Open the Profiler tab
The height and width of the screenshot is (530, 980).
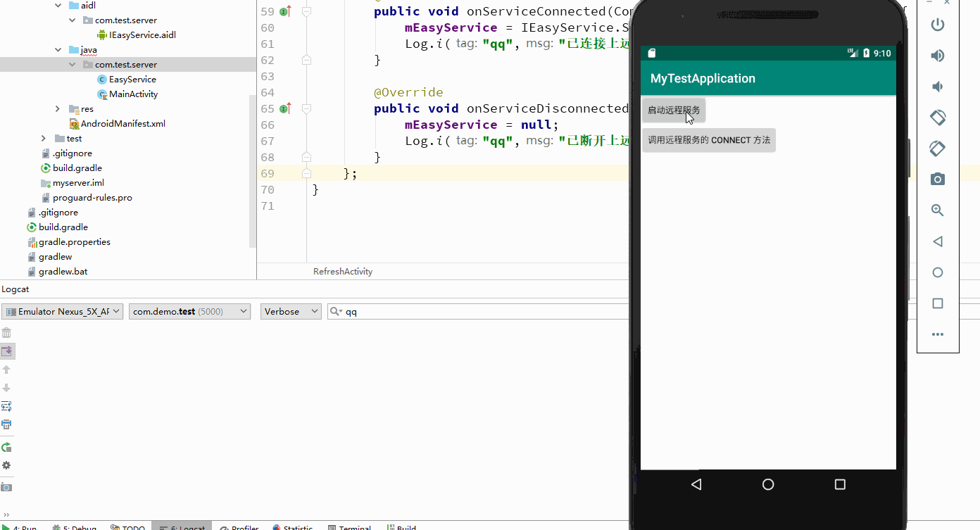coord(239,526)
